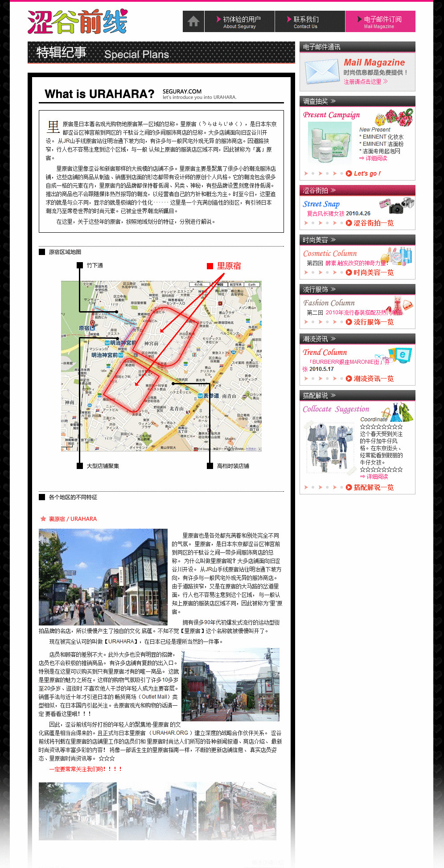Image resolution: width=444 pixels, height=868 pixels.
Task: Expand the 时尚美容 section header
Action: [x=357, y=240]
